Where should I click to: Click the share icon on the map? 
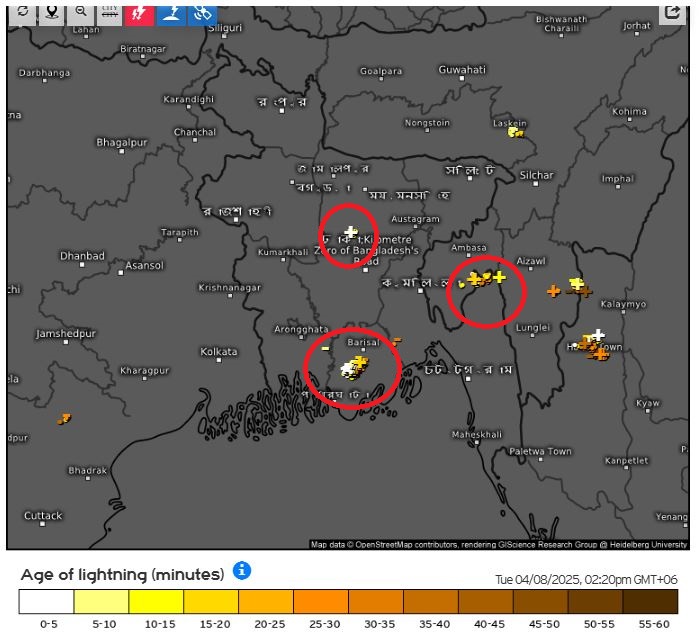(x=672, y=13)
